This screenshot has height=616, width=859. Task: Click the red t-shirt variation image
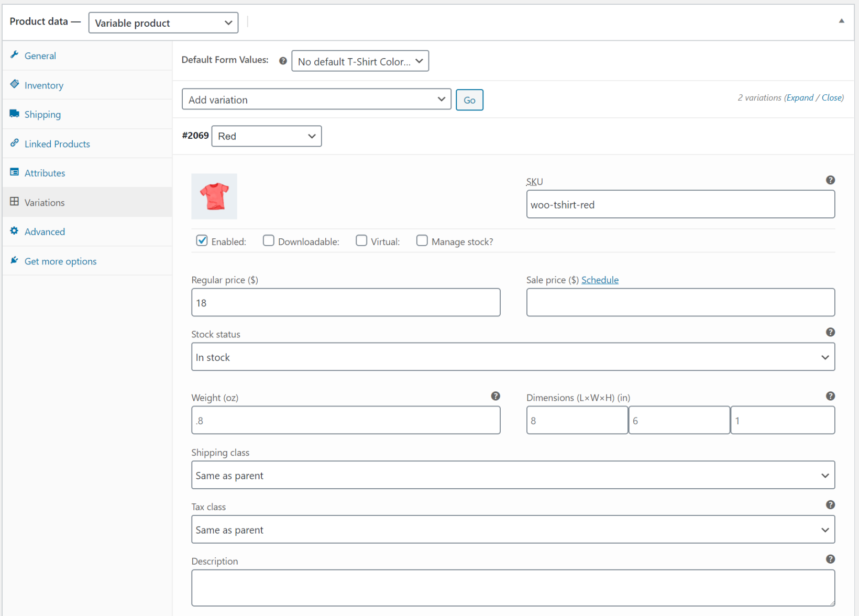(x=214, y=196)
